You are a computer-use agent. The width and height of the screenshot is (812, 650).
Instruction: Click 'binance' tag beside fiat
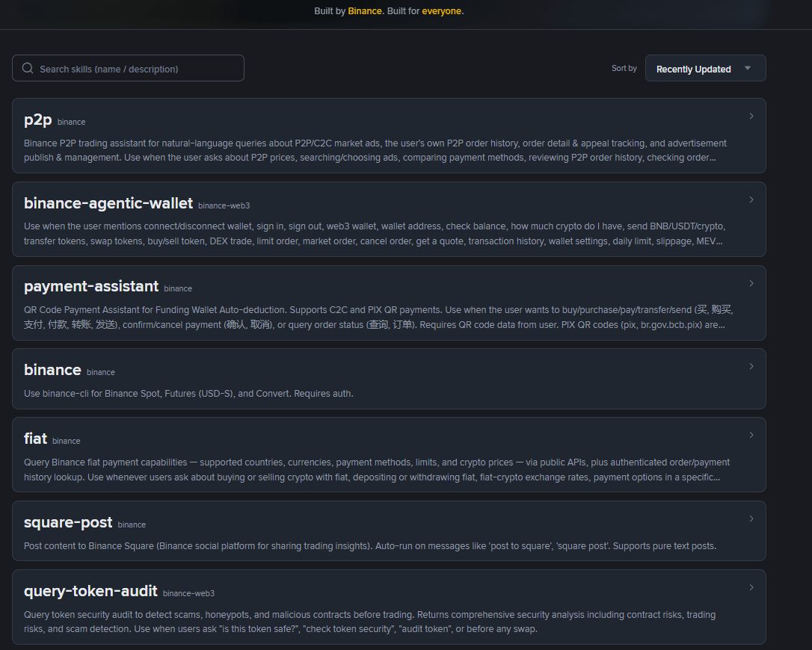[67, 441]
